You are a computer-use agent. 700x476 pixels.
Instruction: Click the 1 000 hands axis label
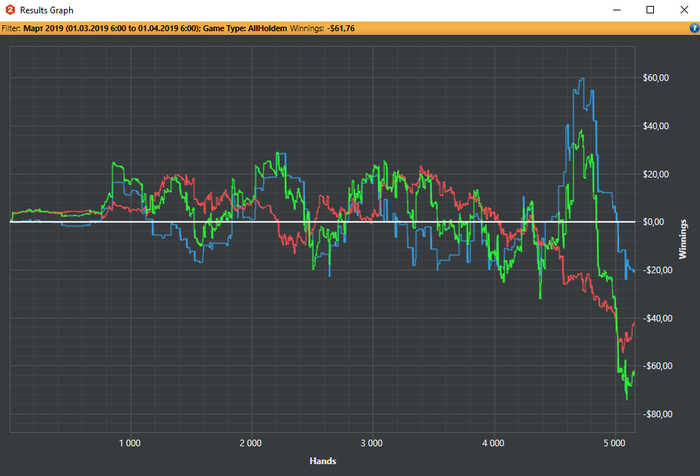(x=128, y=441)
